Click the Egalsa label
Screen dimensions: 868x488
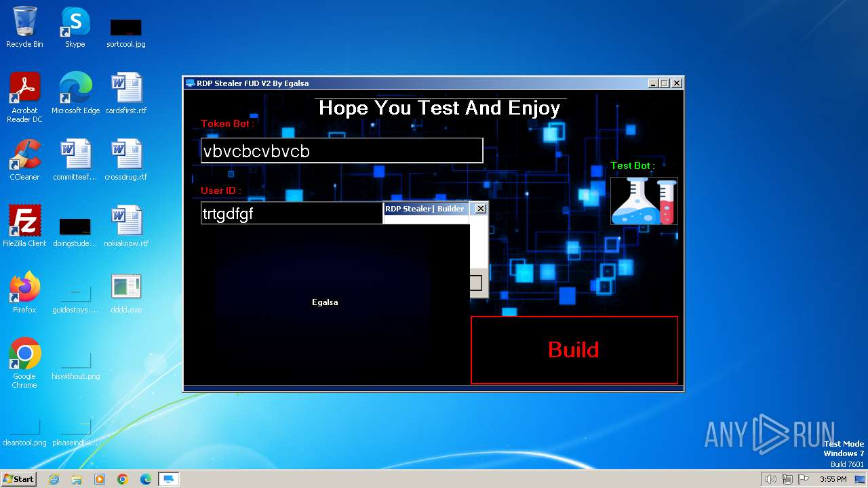[325, 302]
